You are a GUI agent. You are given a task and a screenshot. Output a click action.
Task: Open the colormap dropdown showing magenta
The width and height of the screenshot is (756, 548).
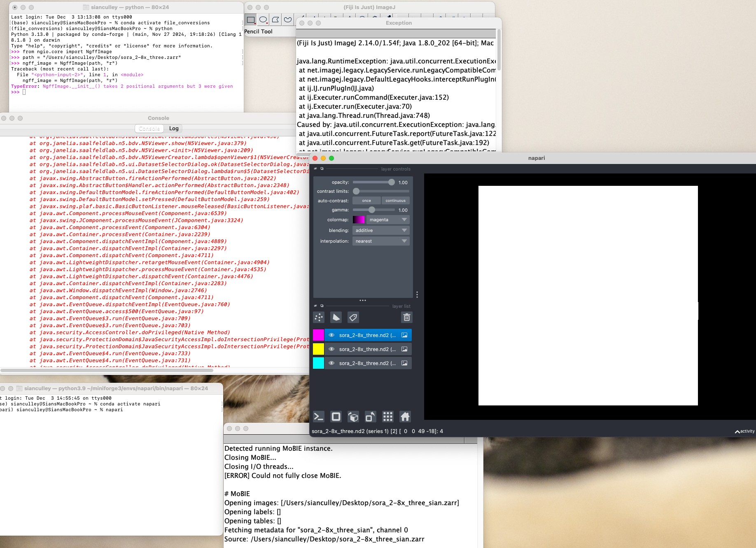(x=387, y=220)
